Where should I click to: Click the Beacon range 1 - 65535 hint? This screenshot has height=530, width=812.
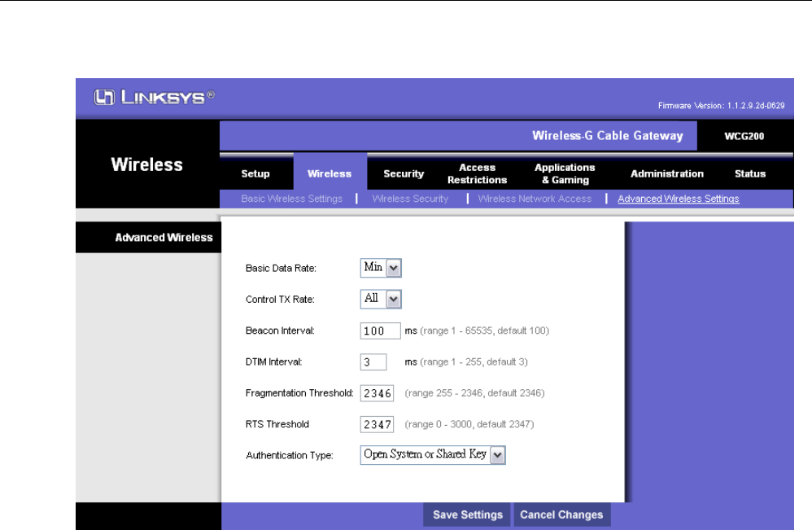pos(484,331)
